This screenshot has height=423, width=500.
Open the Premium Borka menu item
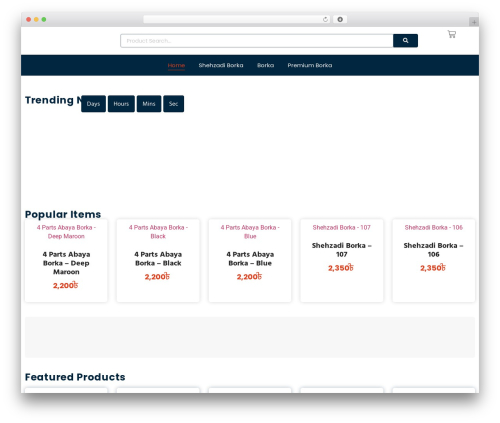click(x=310, y=65)
